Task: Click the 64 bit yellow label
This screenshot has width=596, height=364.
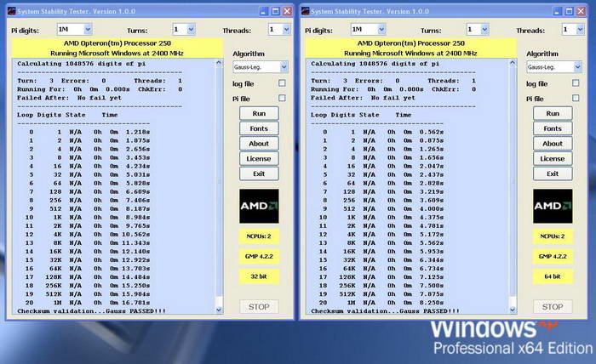Action: (x=553, y=276)
